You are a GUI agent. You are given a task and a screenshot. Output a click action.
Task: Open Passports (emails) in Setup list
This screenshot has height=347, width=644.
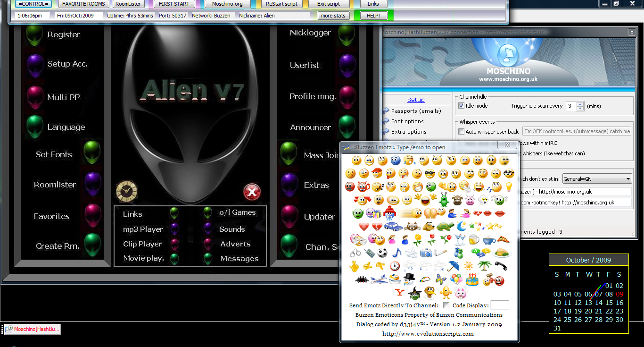416,111
